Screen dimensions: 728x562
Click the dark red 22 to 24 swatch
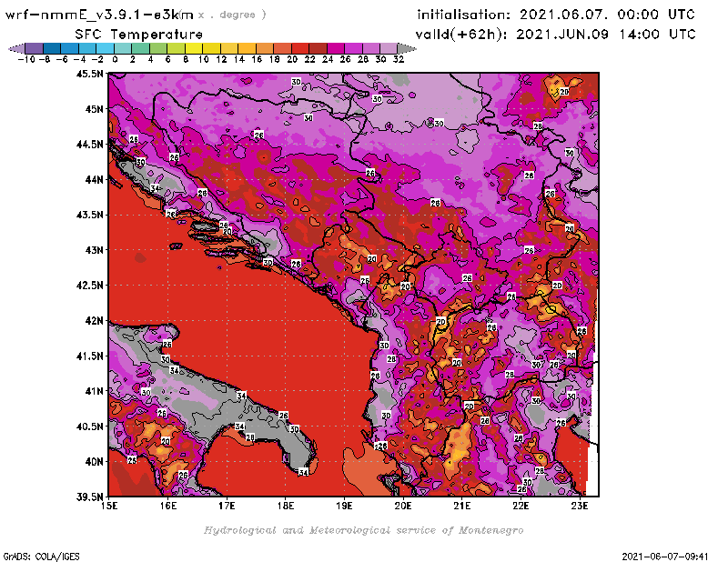pyautogui.click(x=318, y=48)
